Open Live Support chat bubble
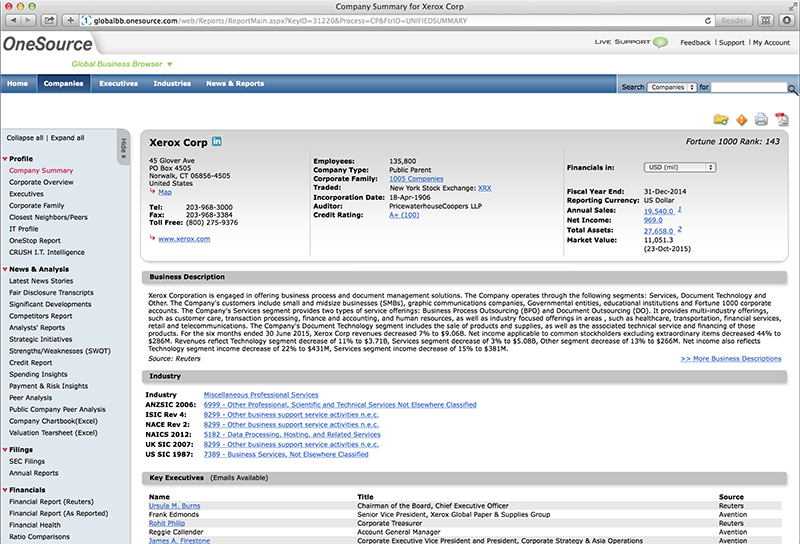Viewport: 800px width, 544px height. point(660,42)
